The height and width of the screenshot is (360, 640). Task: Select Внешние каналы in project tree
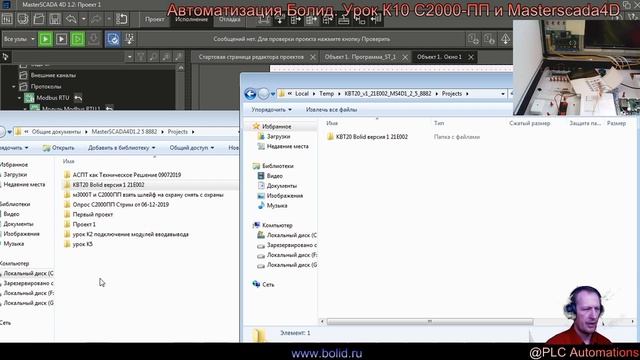pos(53,75)
